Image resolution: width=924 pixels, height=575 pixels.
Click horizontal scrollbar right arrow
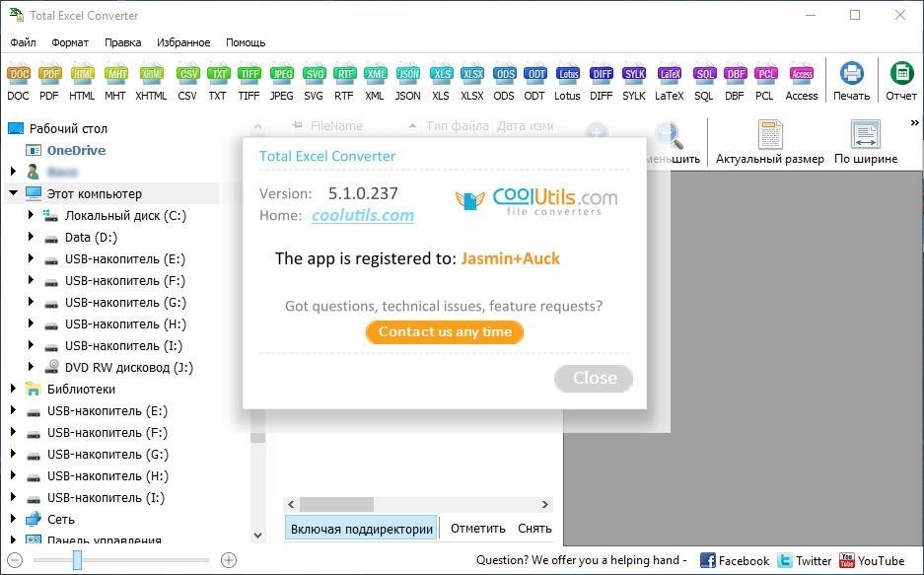coord(545,504)
